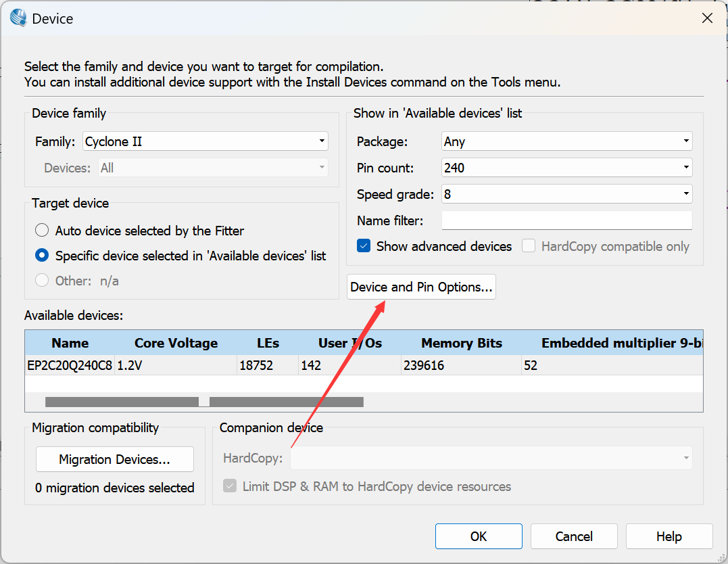Click the Quartus globe icon in title bar
This screenshot has height=564, width=728.
18,18
